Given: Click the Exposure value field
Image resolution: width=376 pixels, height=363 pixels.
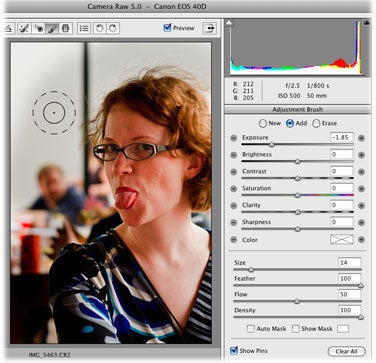Looking at the screenshot, I should tap(342, 137).
